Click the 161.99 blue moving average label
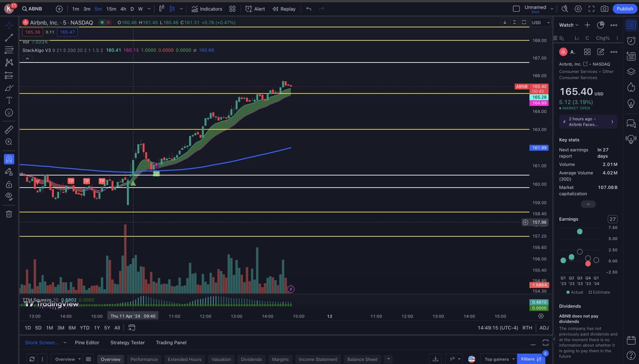 539,147
